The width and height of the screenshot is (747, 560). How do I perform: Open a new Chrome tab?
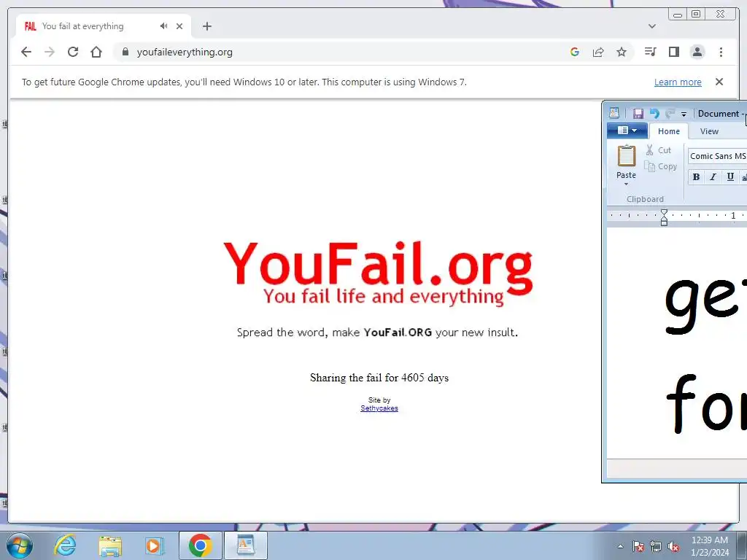(206, 26)
